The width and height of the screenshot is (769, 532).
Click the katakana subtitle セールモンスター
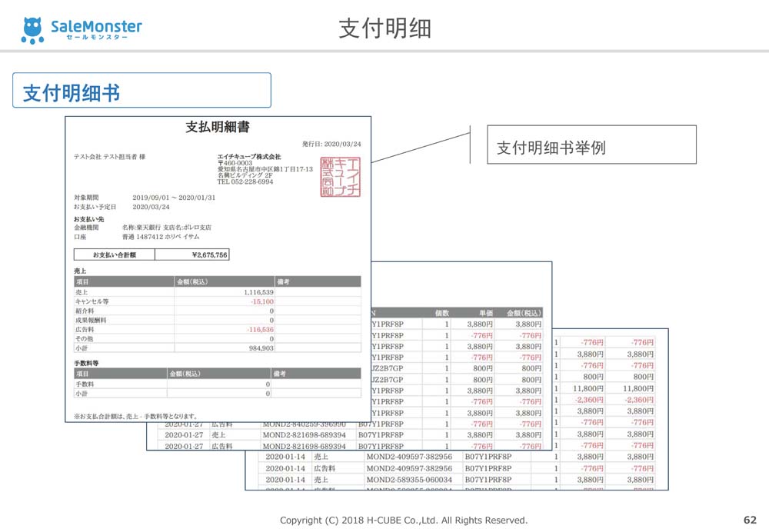point(97,37)
